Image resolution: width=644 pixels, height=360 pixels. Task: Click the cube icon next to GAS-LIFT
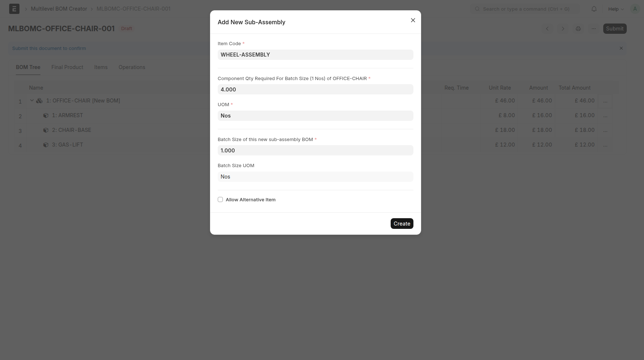click(46, 144)
